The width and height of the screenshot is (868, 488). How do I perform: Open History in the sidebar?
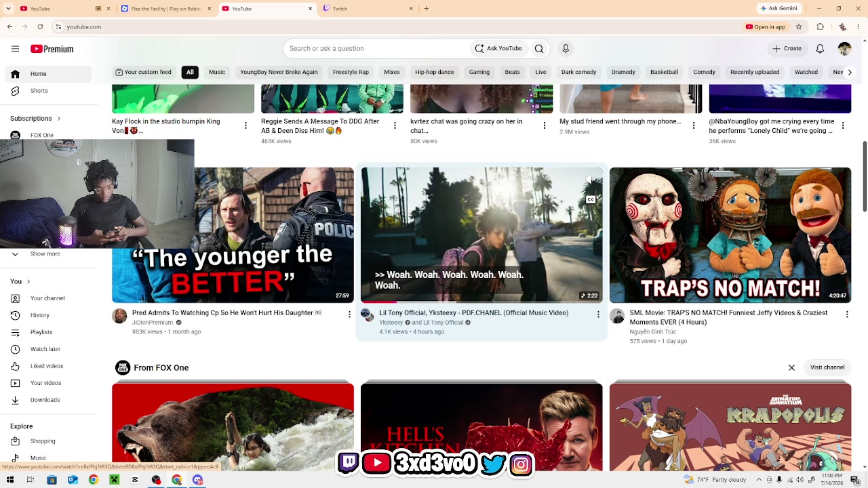48,315
